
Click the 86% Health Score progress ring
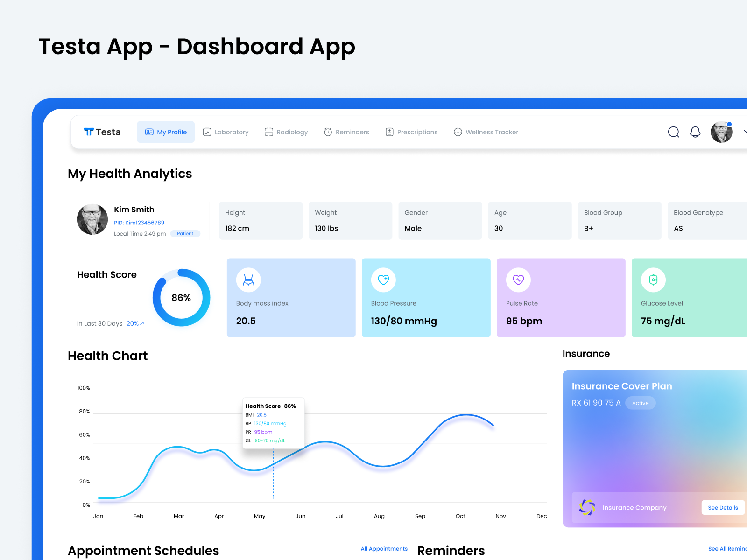click(x=181, y=298)
